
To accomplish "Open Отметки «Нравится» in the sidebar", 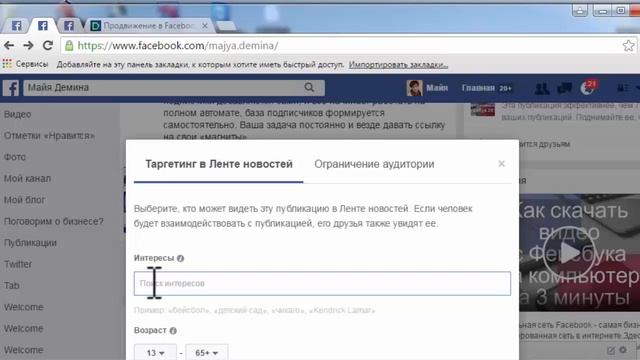I will click(x=49, y=136).
